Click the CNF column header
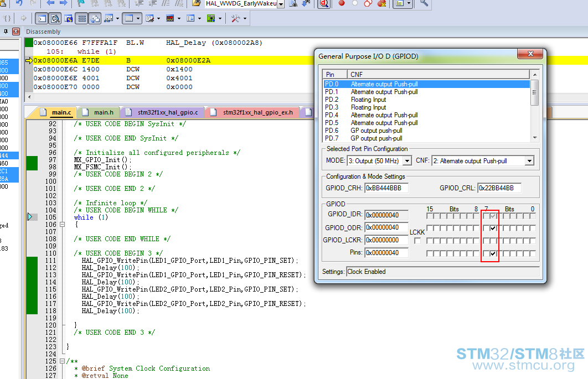 click(439, 74)
